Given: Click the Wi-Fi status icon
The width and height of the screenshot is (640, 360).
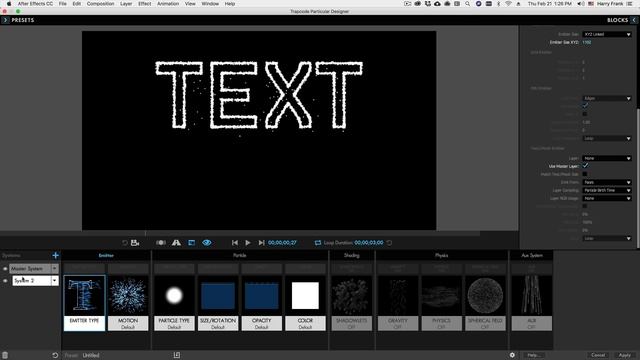Looking at the screenshot, I should [x=508, y=4].
